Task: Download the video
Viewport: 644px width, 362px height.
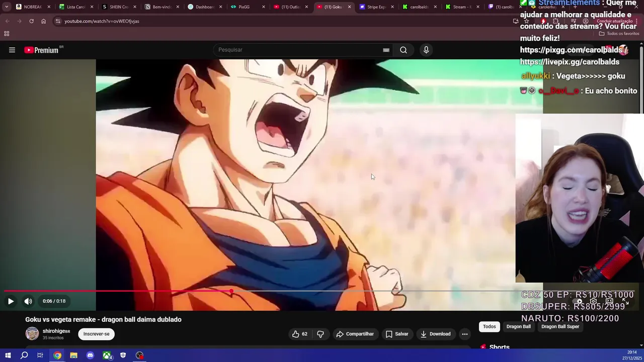Action: 436,334
